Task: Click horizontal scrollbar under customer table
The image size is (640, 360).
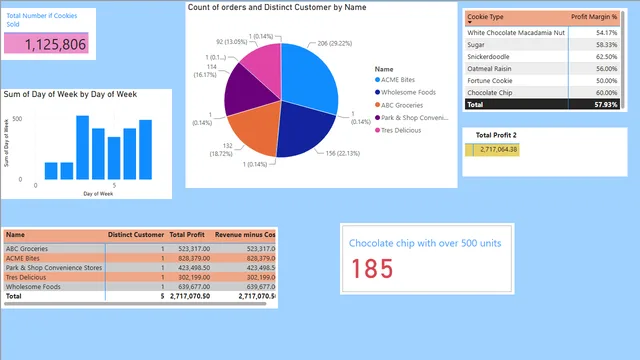Action: click(135, 304)
